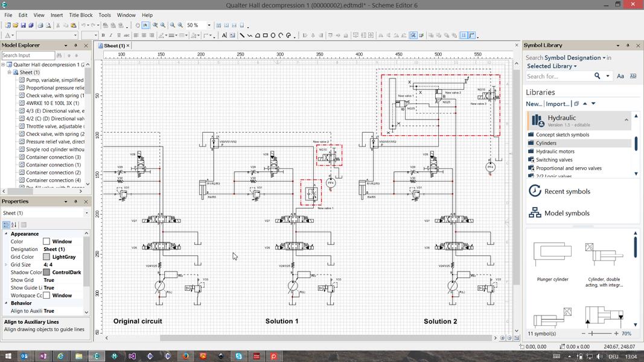Paste from clipboard using toolbar icon
This screenshot has width=644, height=362.
pyautogui.click(x=74, y=25)
